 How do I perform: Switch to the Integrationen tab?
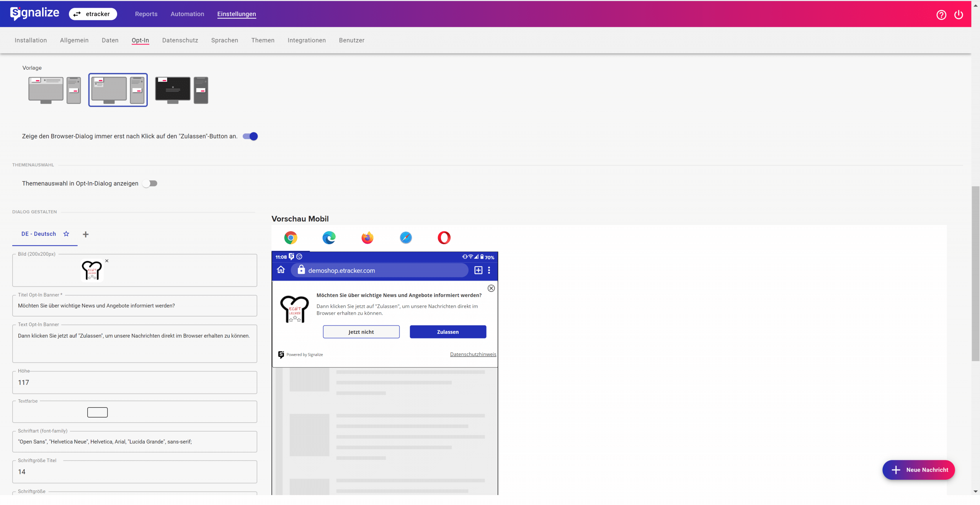point(307,40)
